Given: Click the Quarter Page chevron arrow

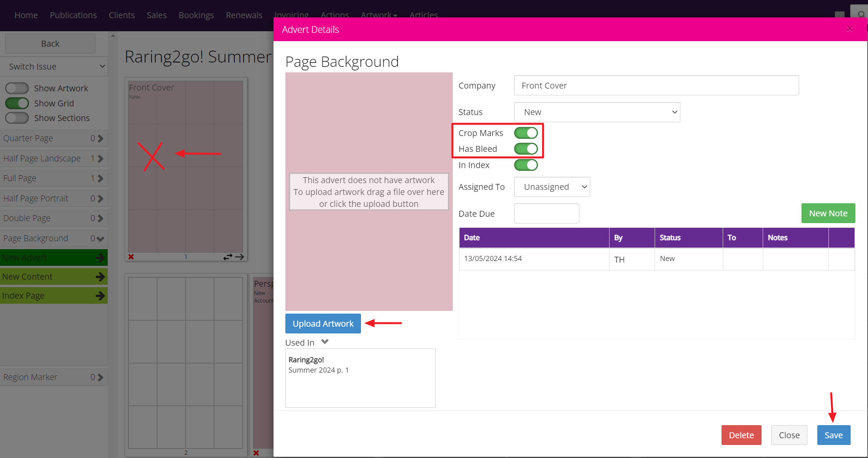Looking at the screenshot, I should (101, 138).
